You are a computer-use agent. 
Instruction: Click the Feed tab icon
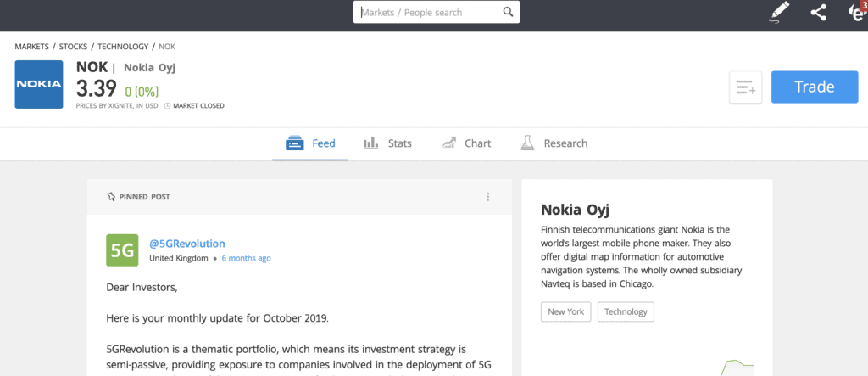[295, 143]
